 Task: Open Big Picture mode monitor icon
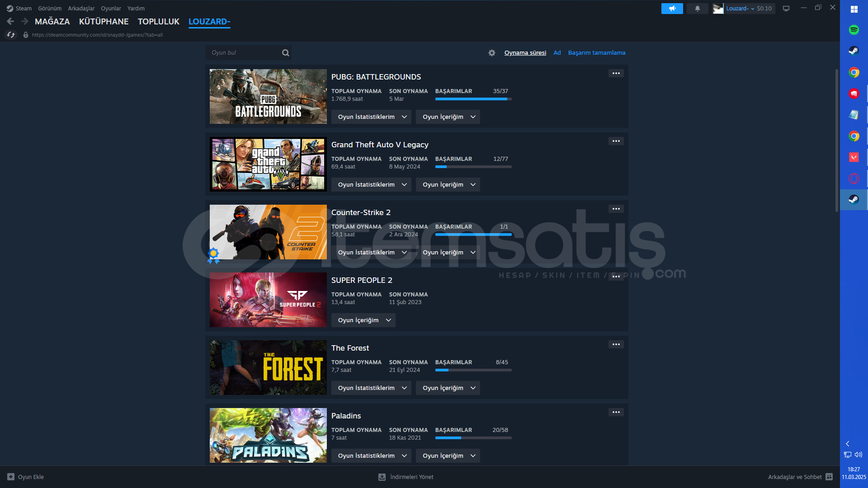tap(786, 9)
